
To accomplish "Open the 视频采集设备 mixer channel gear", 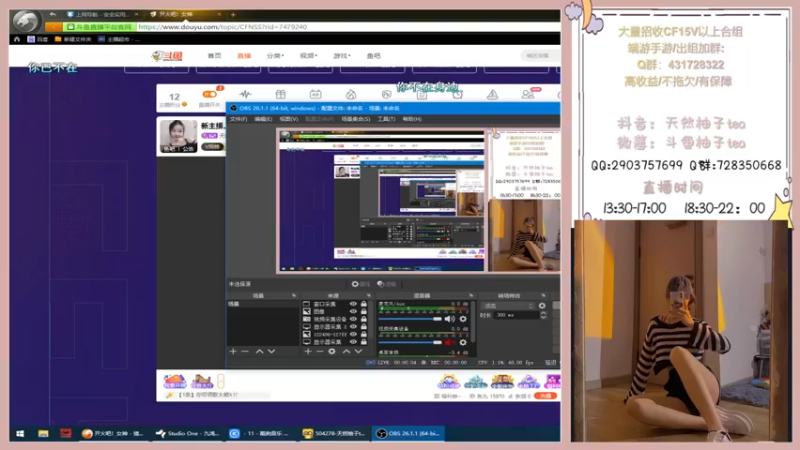I will 463,342.
